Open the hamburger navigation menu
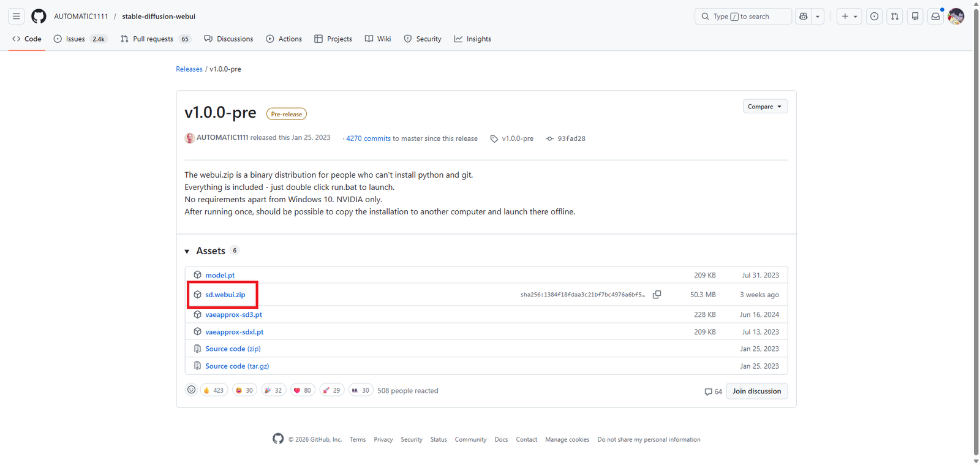Screen dimensions: 980x465 [x=17, y=17]
